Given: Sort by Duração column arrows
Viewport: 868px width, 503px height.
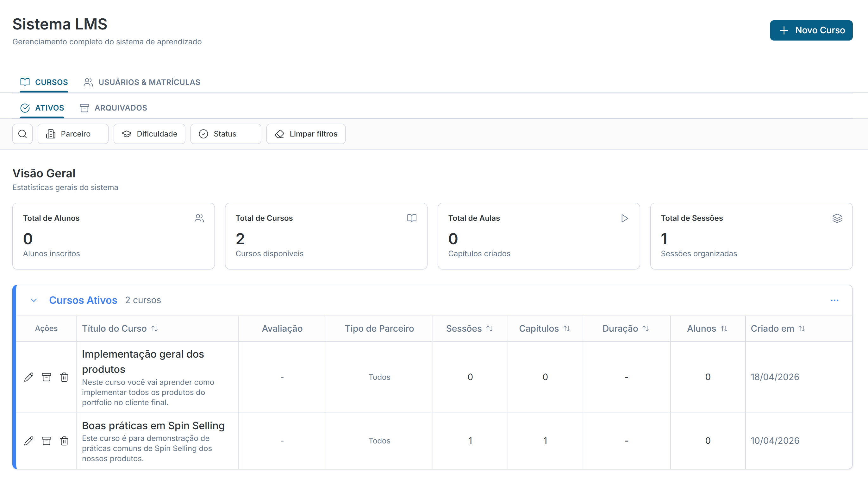Looking at the screenshot, I should coord(646,329).
